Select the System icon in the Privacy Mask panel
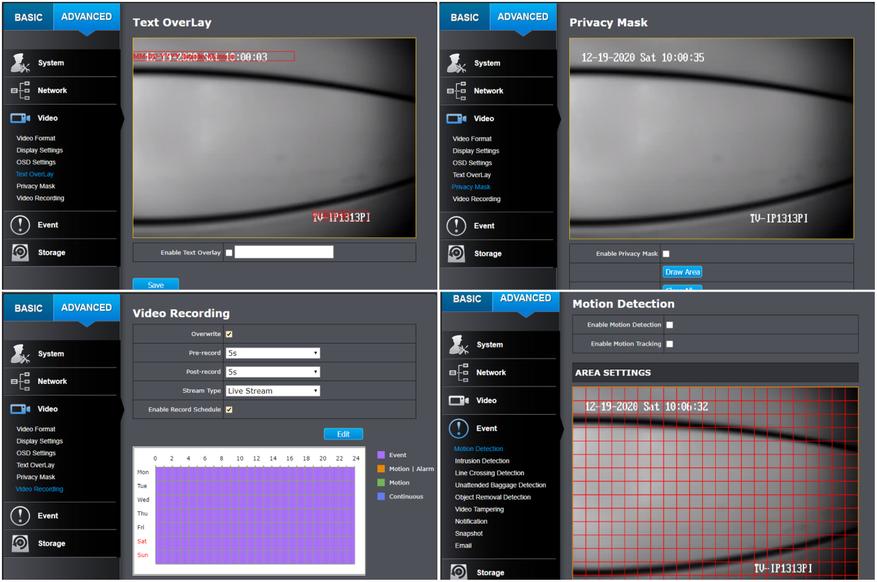Image resolution: width=877 pixels, height=582 pixels. 456,63
